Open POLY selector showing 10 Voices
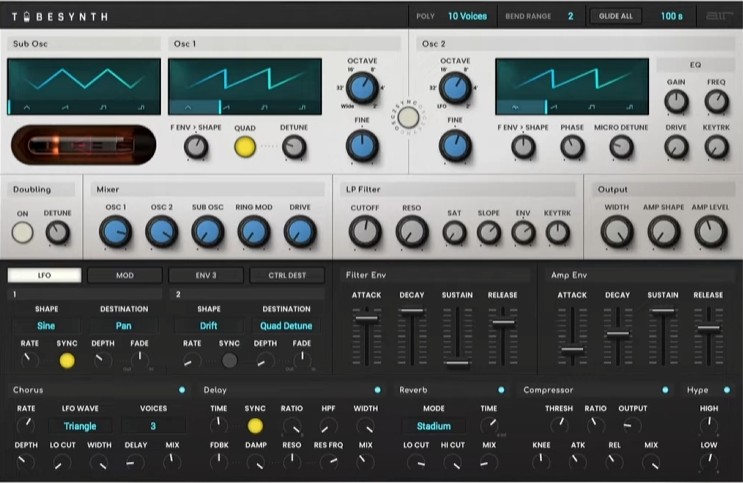This screenshot has height=483, width=743. tap(467, 16)
